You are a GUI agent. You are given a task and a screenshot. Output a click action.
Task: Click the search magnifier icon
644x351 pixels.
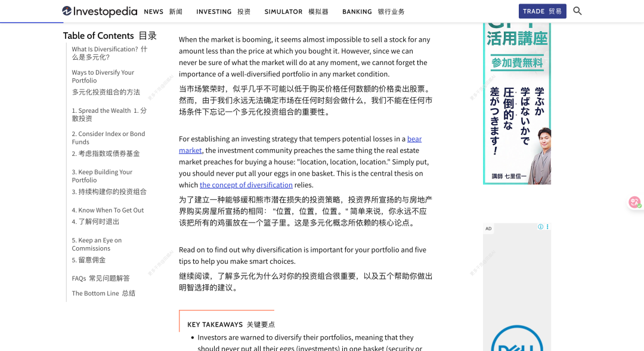(577, 11)
